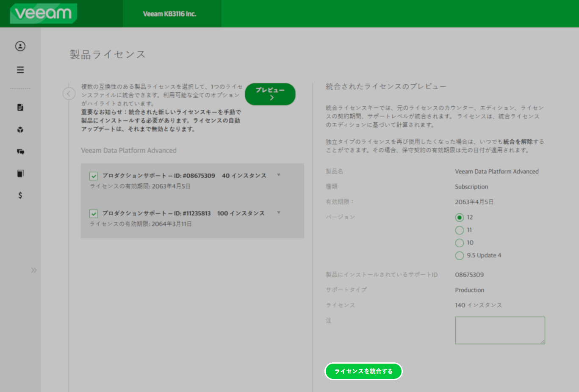This screenshot has width=579, height=392.
Task: Open the hamburger menu icon
Action: click(x=20, y=70)
